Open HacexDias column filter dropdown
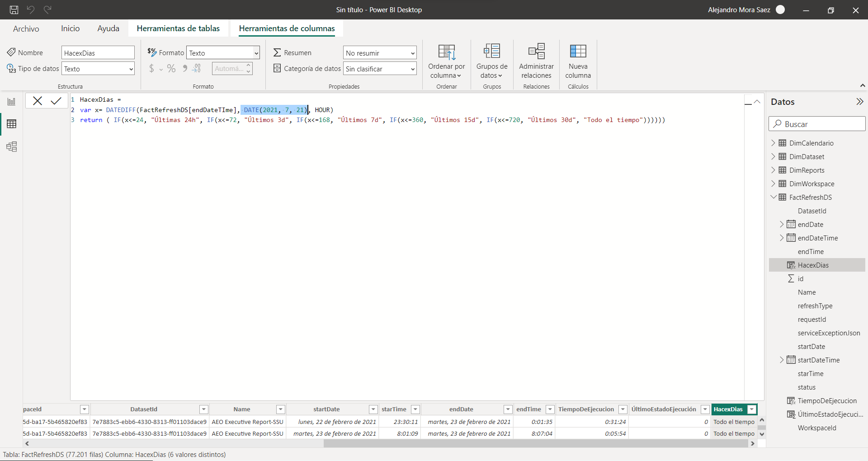The width and height of the screenshot is (868, 461). tap(752, 409)
